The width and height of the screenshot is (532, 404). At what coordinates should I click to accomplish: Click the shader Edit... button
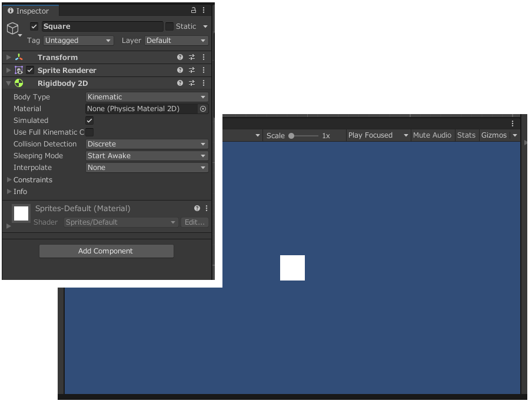pos(195,222)
